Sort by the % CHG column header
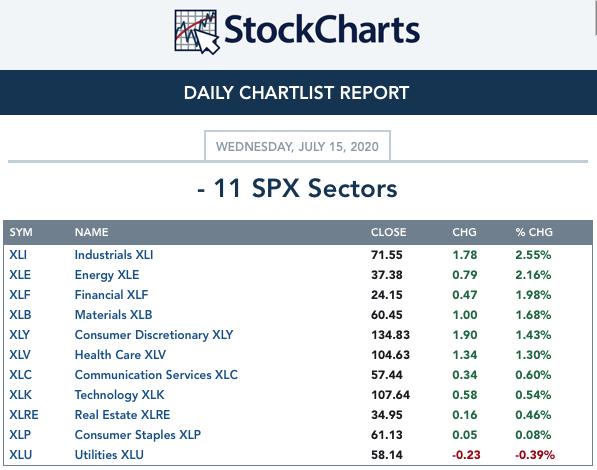 [x=534, y=232]
